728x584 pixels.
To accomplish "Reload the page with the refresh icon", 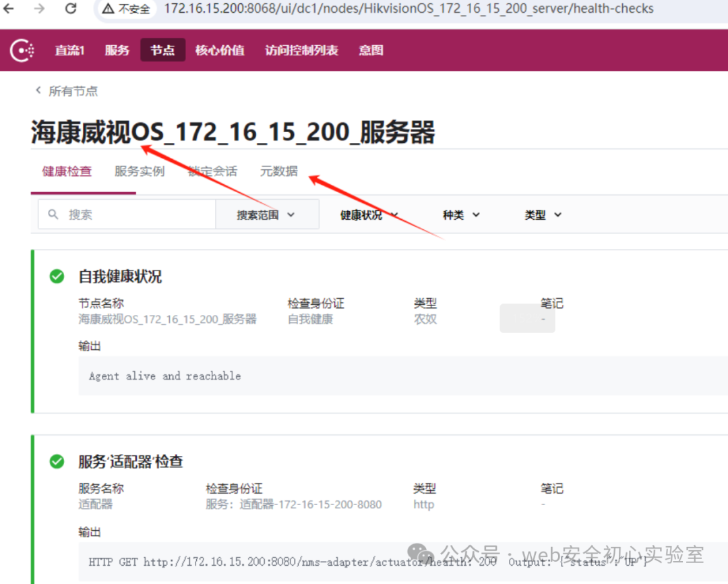I will pos(71,8).
